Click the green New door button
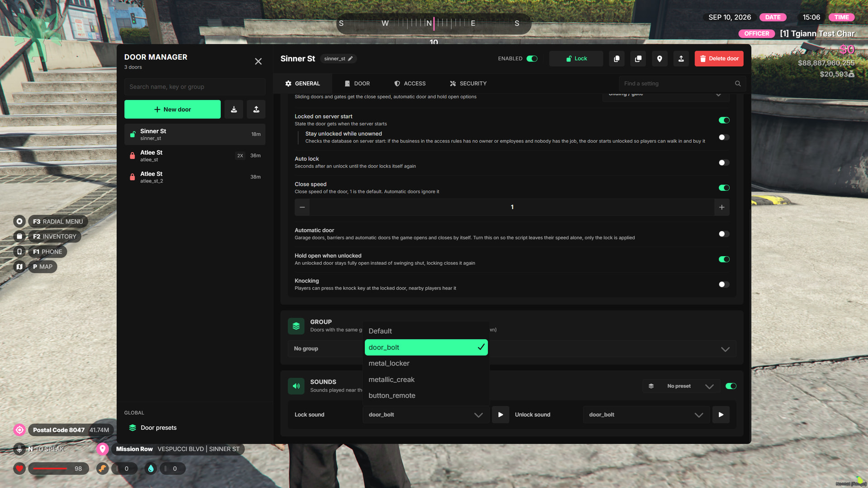 [x=172, y=109]
